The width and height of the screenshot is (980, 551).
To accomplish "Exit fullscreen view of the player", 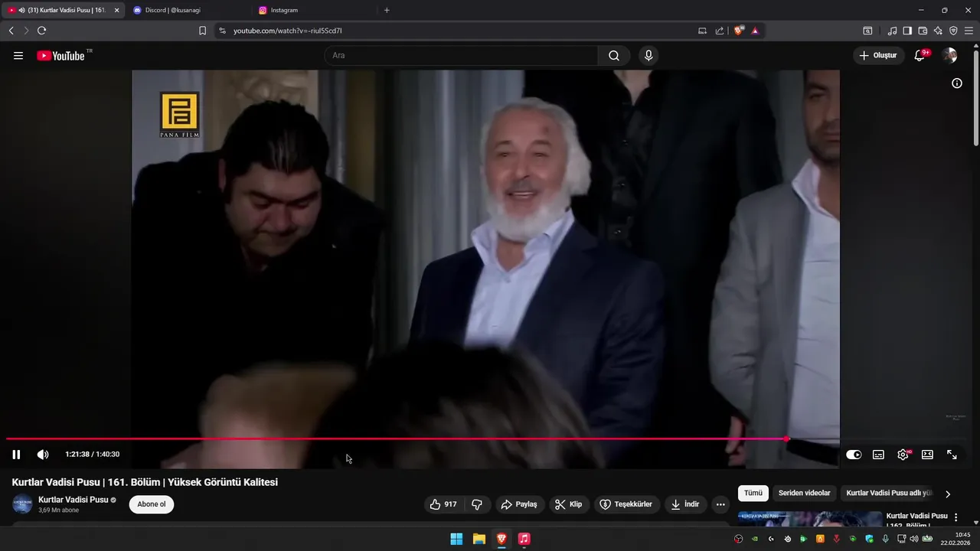I will click(x=952, y=455).
